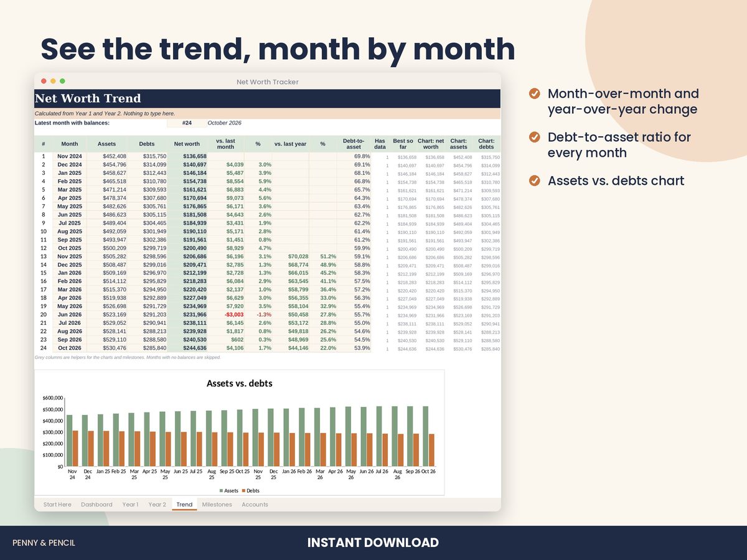The height and width of the screenshot is (560, 747).
Task: Select the Net Worth Trend title cell
Action: coord(267,98)
